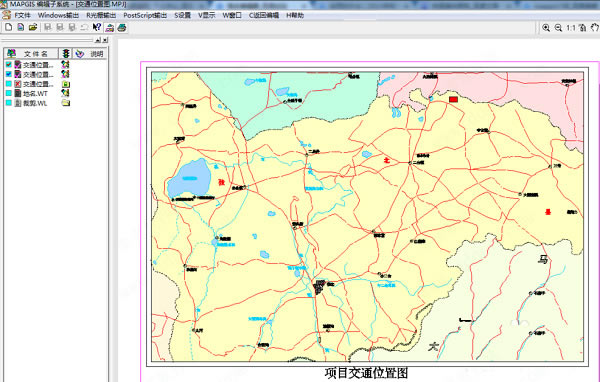Activate the context help pointer icon
The height and width of the screenshot is (382, 600).
click(x=97, y=27)
